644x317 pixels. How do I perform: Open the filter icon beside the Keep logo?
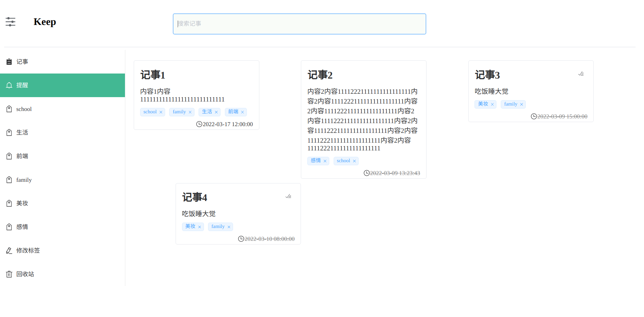[x=10, y=22]
